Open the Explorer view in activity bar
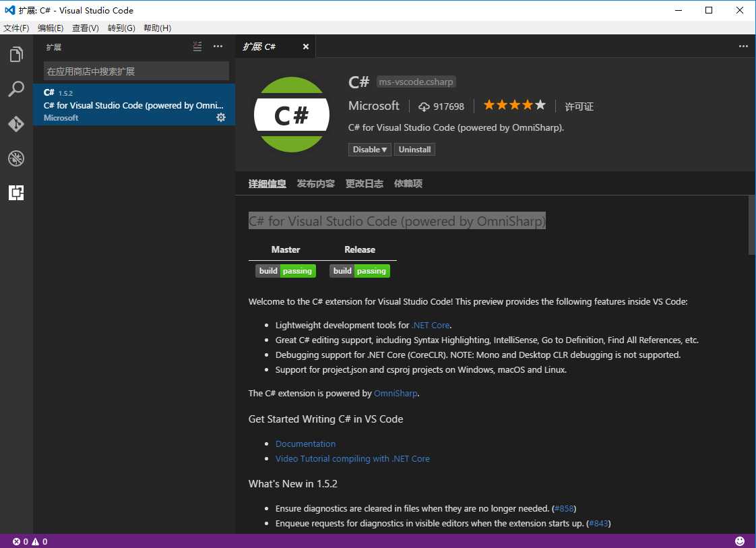Screen dimensions: 756x548 click(x=16, y=55)
